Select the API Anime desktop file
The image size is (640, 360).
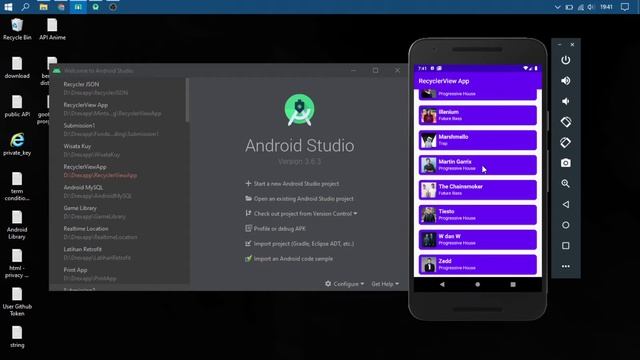pyautogui.click(x=52, y=29)
